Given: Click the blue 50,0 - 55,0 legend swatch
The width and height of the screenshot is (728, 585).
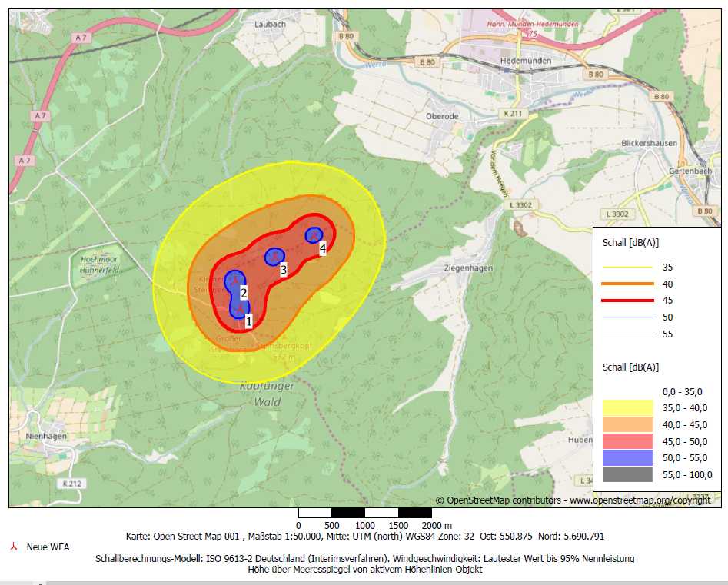Looking at the screenshot, I should [x=627, y=457].
